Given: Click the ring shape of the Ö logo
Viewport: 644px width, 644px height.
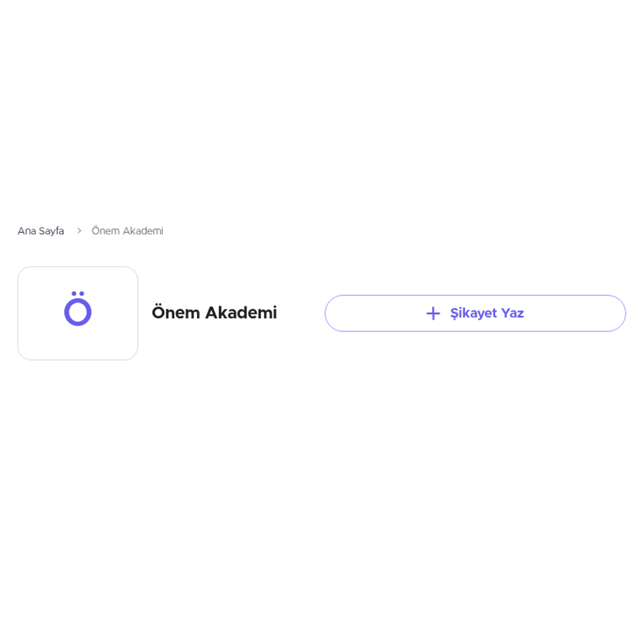Looking at the screenshot, I should (78, 312).
